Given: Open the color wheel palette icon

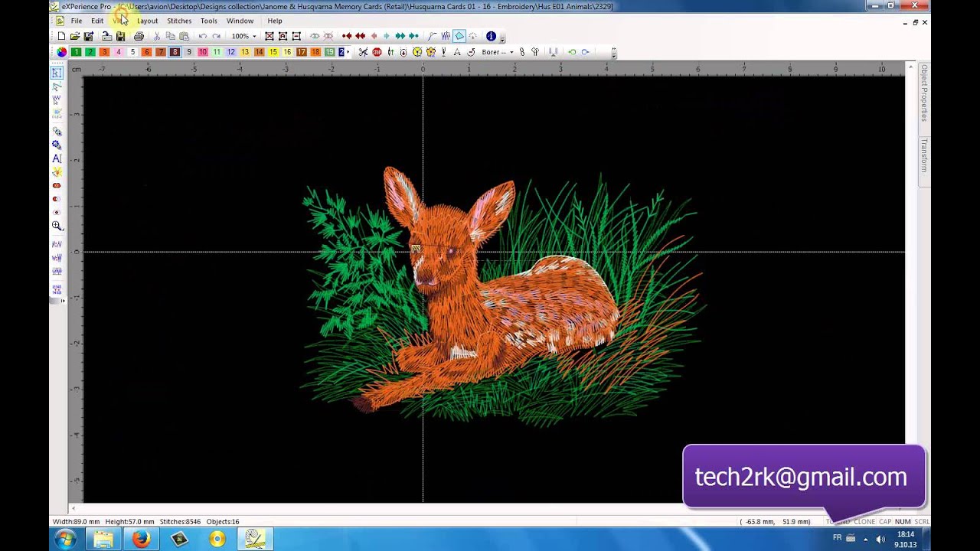Looking at the screenshot, I should pyautogui.click(x=62, y=52).
